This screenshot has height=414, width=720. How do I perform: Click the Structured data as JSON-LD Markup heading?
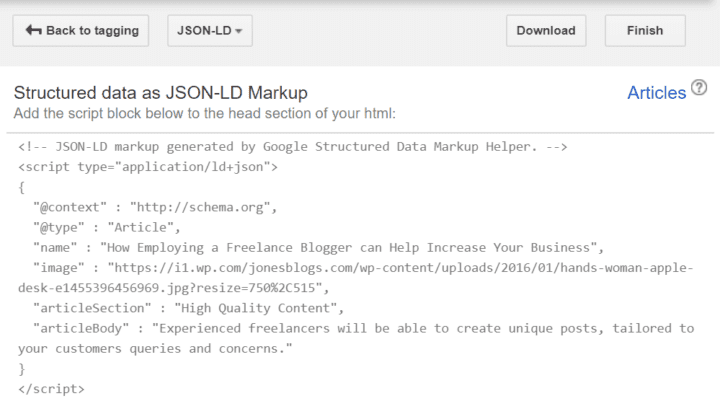coord(160,93)
